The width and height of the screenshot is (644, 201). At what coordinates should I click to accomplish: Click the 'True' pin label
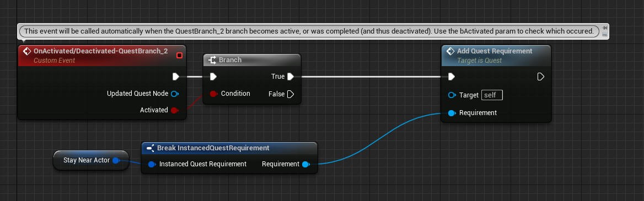pyautogui.click(x=278, y=77)
